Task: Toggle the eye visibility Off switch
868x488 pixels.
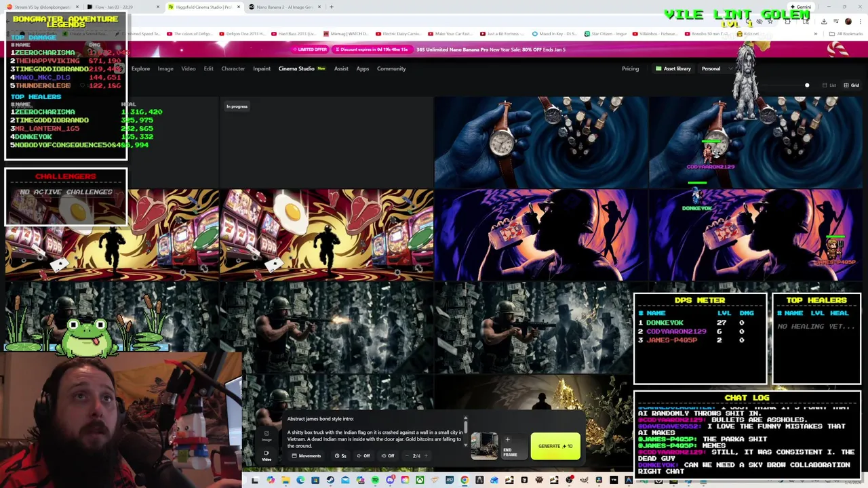Action: (388, 455)
